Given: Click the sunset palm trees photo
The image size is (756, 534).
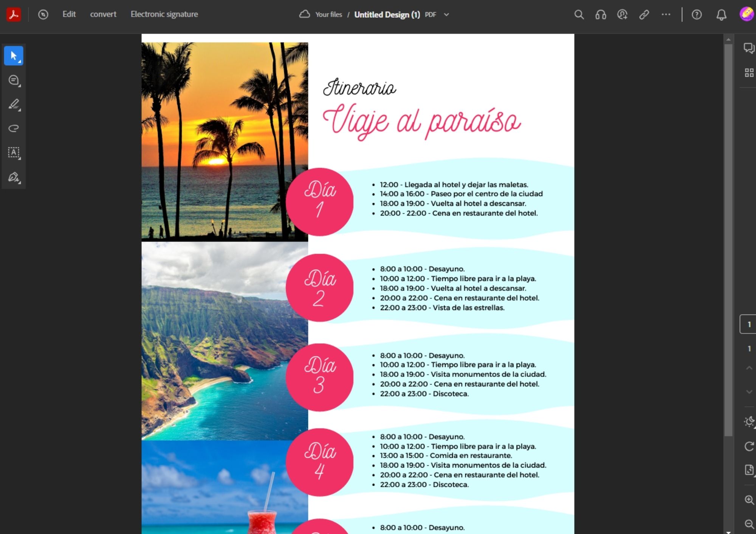Looking at the screenshot, I should (225, 142).
